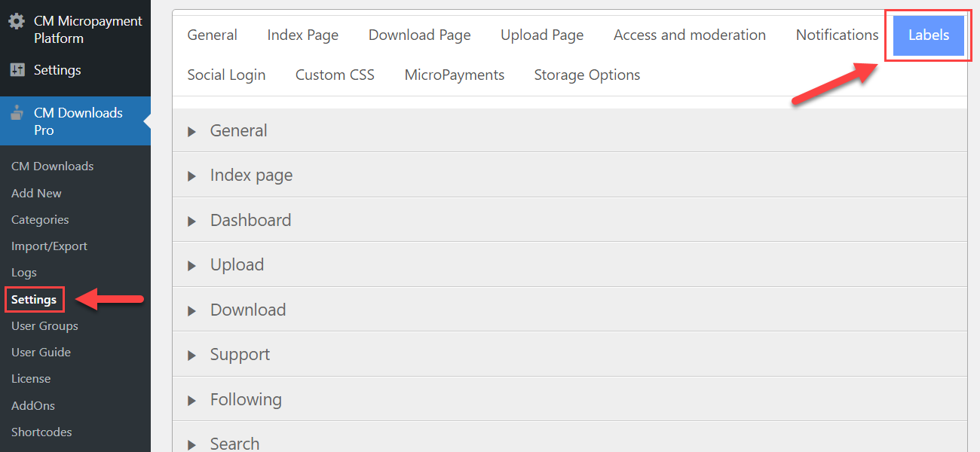Switch to the General settings tab
This screenshot has width=980, height=452.
213,35
